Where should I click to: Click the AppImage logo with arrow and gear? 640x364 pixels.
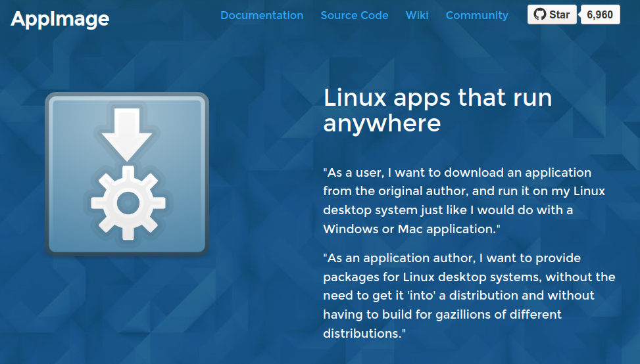[127, 174]
